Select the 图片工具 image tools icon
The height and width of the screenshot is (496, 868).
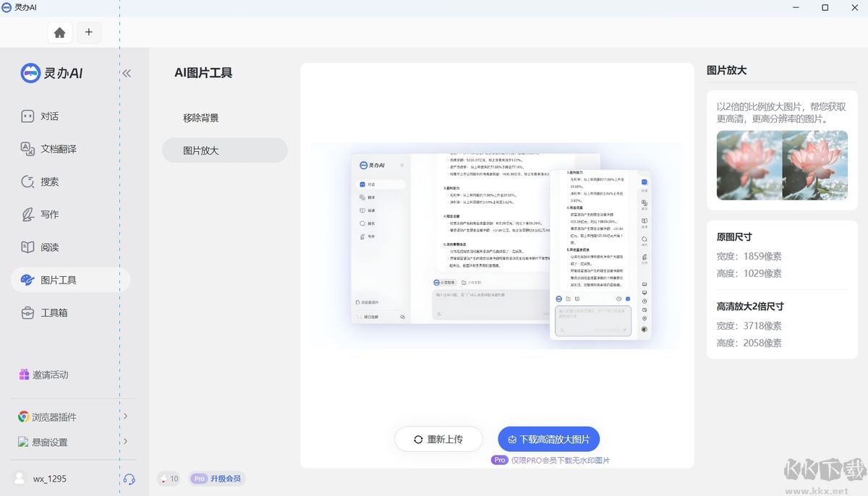[x=26, y=279]
